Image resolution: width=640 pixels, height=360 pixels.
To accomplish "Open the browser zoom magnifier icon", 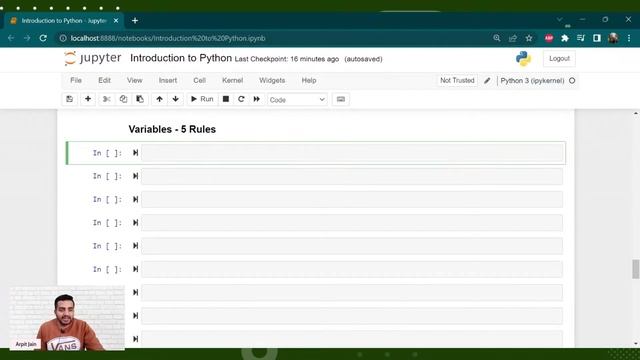I will pos(497,38).
